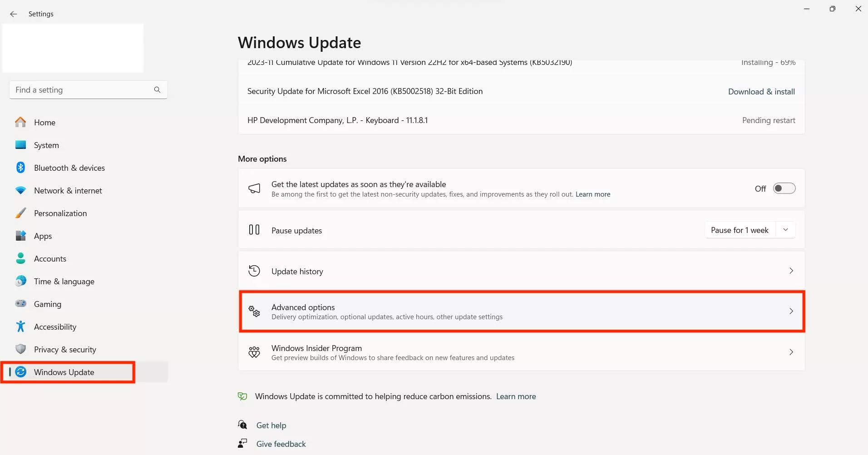Click Download & install for Excel update

(761, 92)
